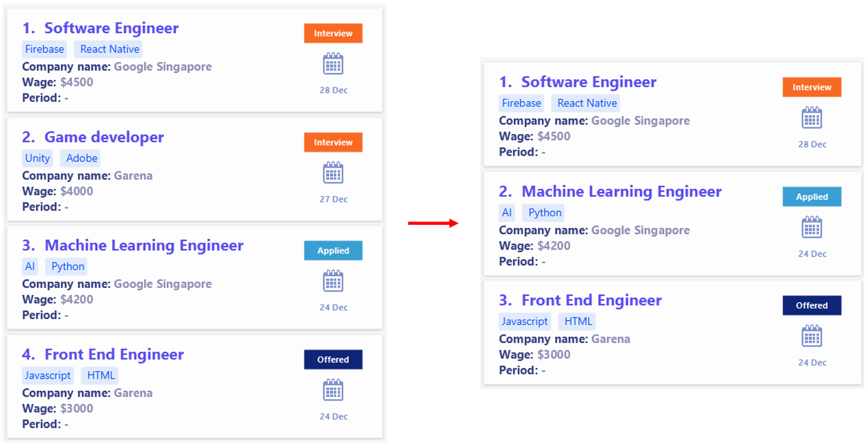868x446 pixels.
Task: Click the Javascript tag in left list
Action: coord(47,376)
